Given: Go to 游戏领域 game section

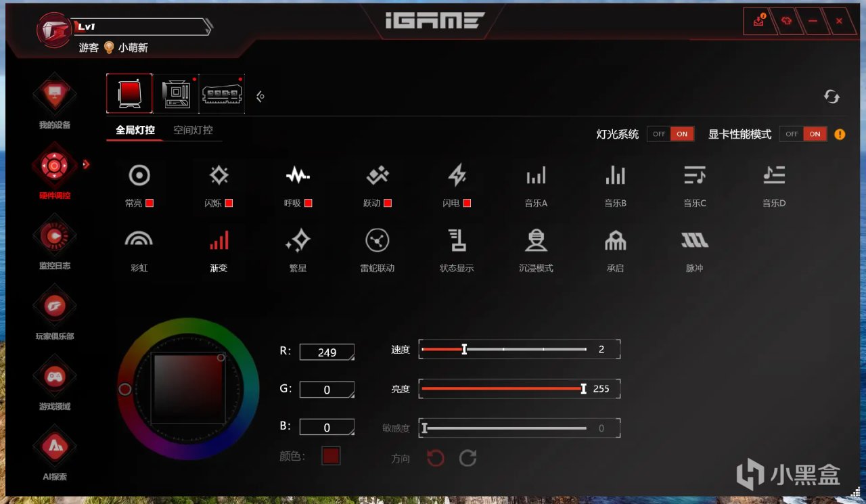Looking at the screenshot, I should (x=55, y=382).
